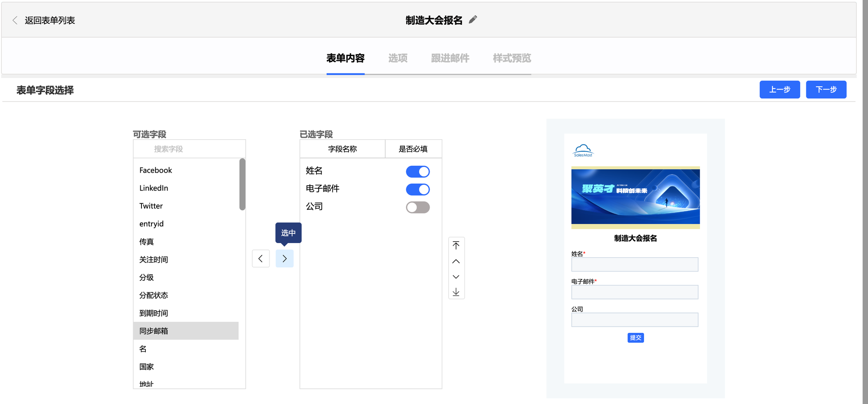Switch to the 选项 tab

coord(398,58)
